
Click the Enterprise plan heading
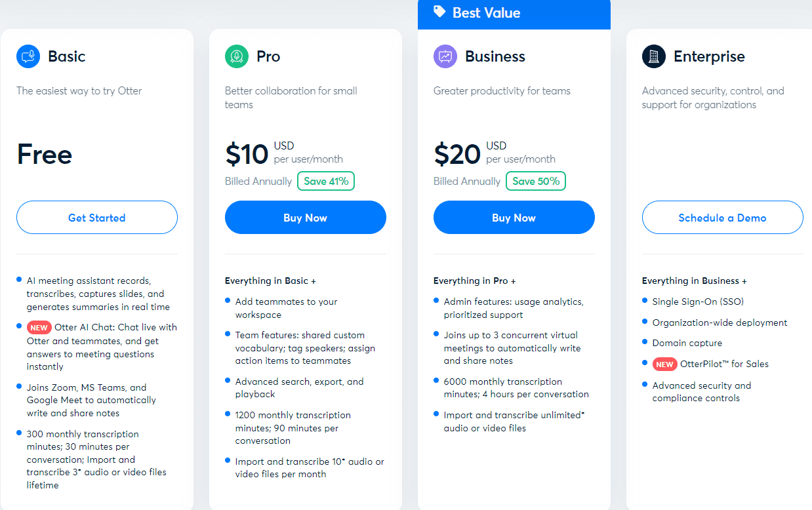[709, 56]
